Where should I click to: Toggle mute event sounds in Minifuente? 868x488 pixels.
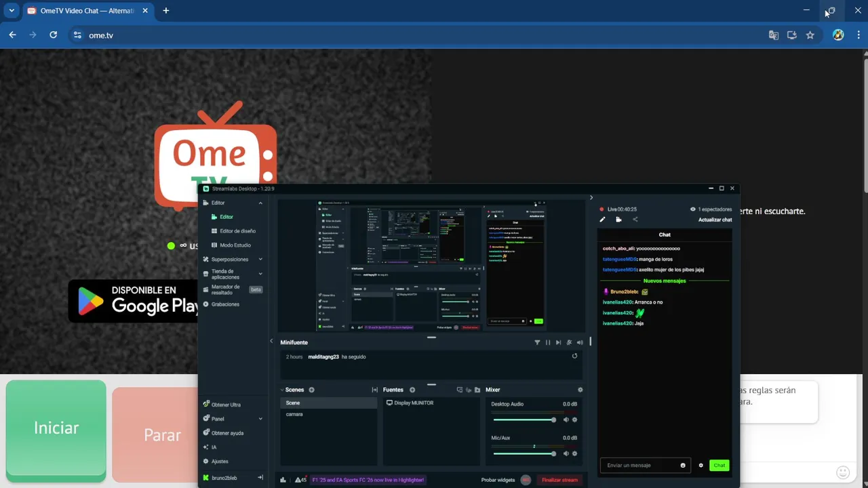coord(569,342)
